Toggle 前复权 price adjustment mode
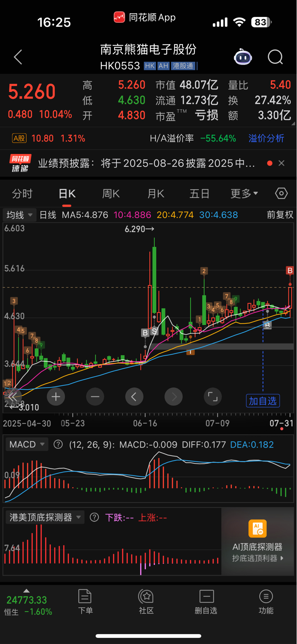This screenshot has width=297, height=644. (280, 215)
